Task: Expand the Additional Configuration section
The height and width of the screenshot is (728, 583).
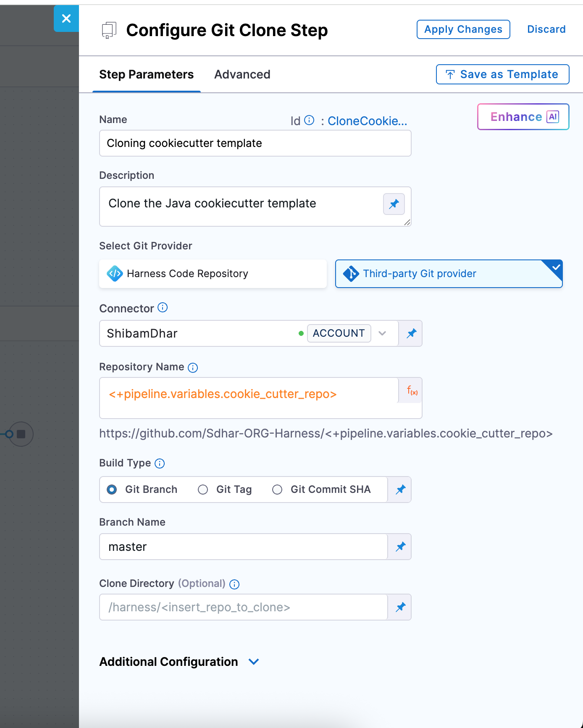Action: coord(254,662)
